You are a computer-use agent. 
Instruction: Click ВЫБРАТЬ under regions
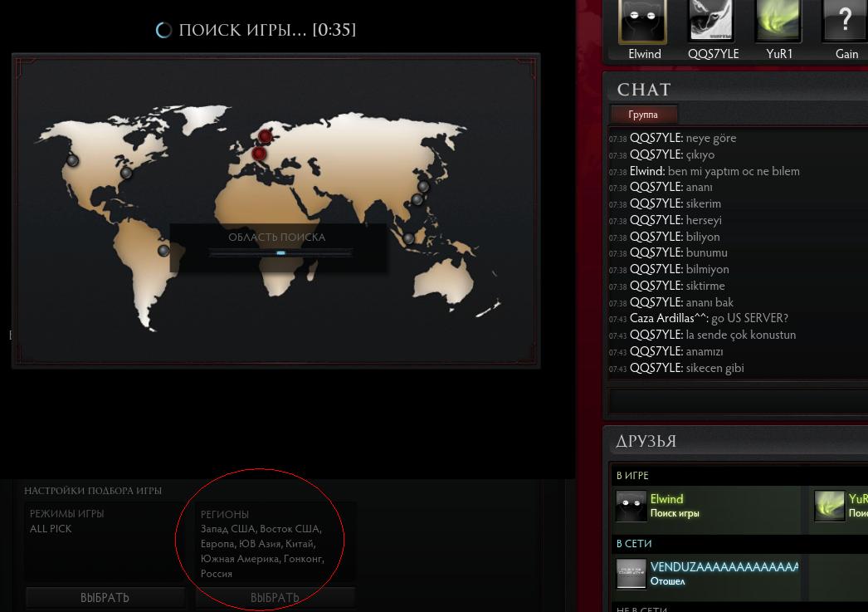(x=275, y=598)
